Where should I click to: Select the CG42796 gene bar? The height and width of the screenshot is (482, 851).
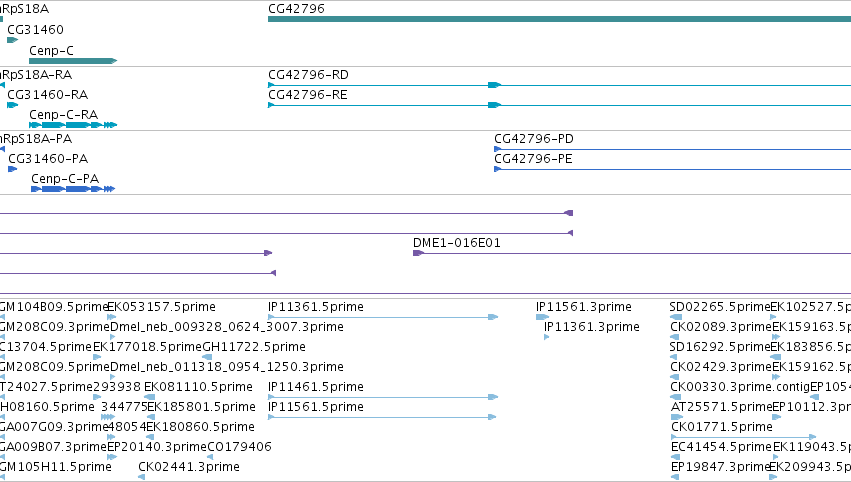point(560,19)
